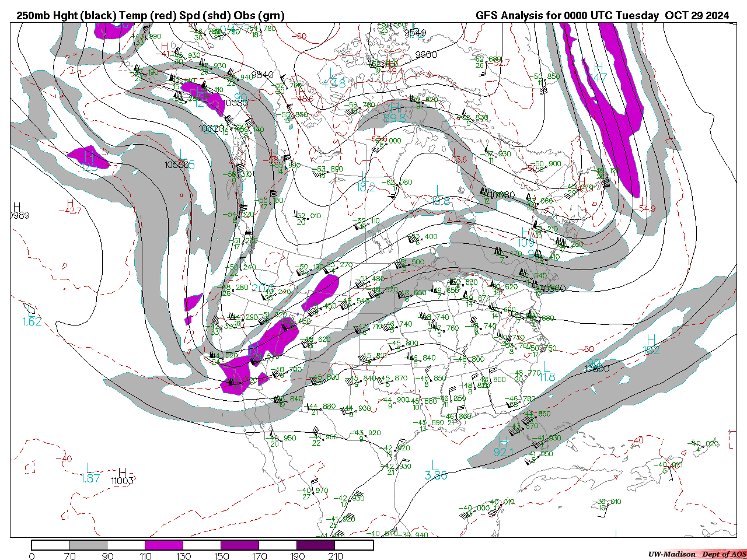Click the gray 70–90 colorbar segment
This screenshot has width=747, height=560.
pyautogui.click(x=88, y=545)
